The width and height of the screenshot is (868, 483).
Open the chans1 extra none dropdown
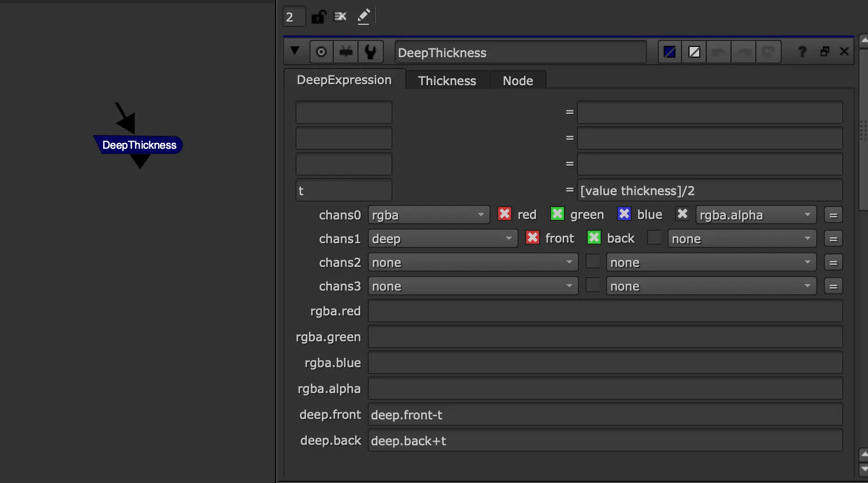tap(742, 239)
